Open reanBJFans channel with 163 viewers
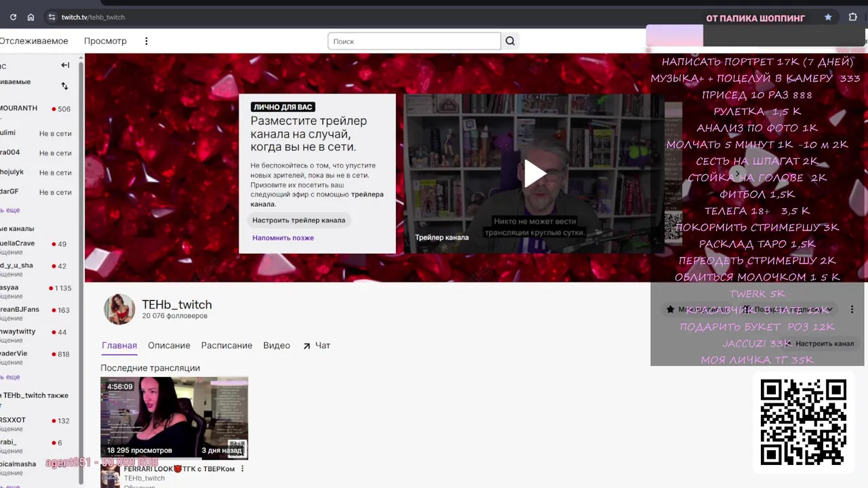The height and width of the screenshot is (488, 868). tap(37, 313)
